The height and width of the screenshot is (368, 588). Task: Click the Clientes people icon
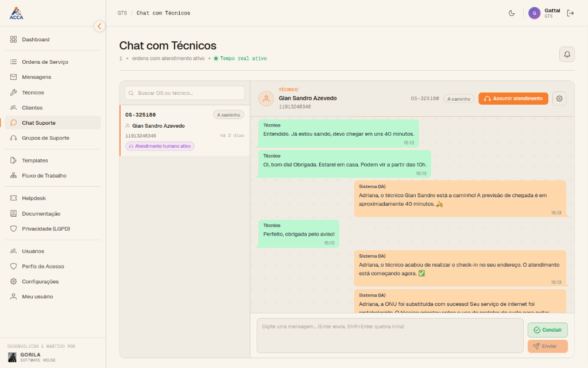pos(14,108)
